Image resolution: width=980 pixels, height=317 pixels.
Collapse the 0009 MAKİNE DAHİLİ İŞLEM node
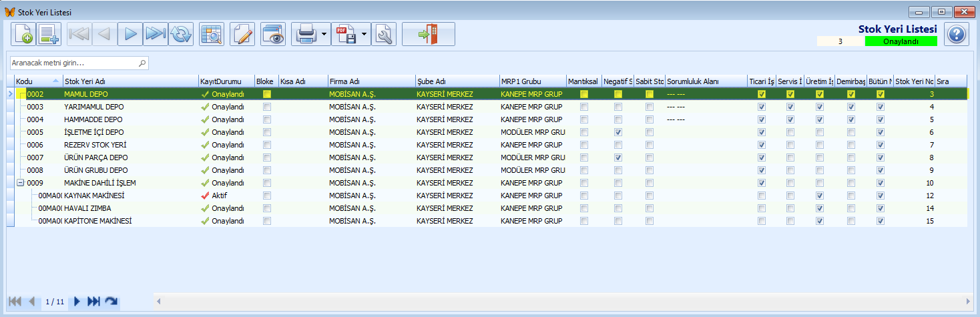coord(20,183)
